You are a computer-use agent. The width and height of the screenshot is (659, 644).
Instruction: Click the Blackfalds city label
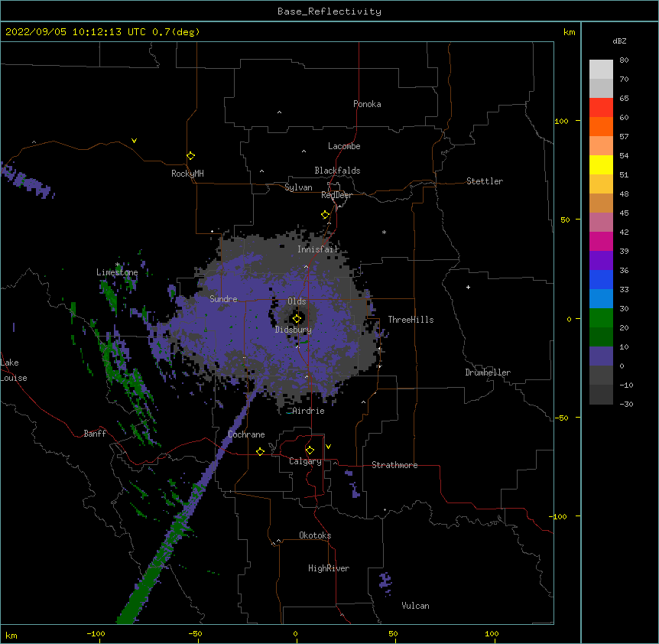pos(337,171)
